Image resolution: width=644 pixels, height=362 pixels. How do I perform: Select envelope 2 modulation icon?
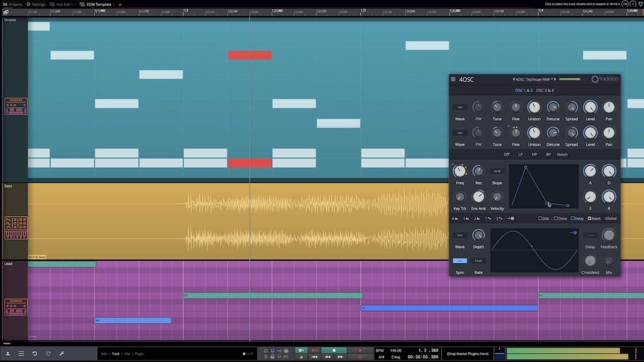(x=477, y=218)
